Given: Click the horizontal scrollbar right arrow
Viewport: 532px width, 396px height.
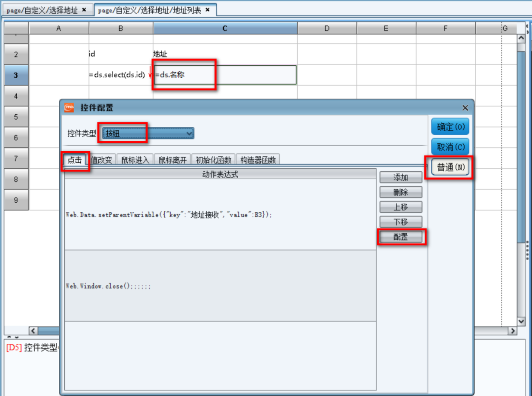Looking at the screenshot, I should [x=512, y=331].
